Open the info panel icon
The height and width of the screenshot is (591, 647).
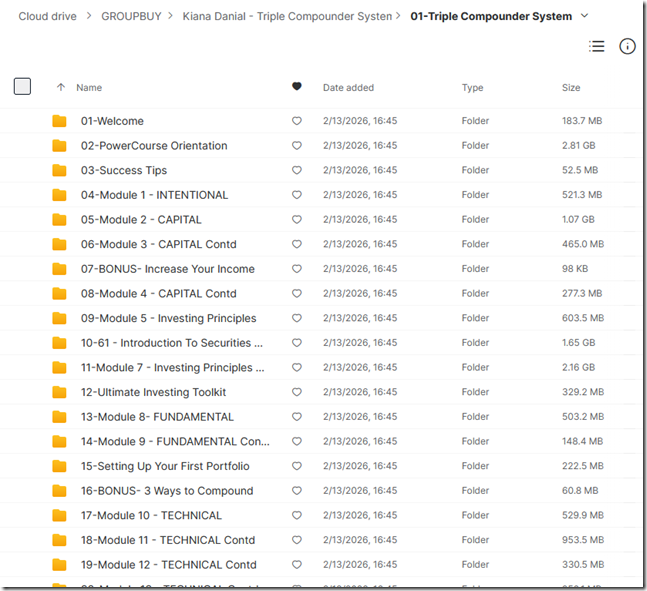click(x=627, y=46)
